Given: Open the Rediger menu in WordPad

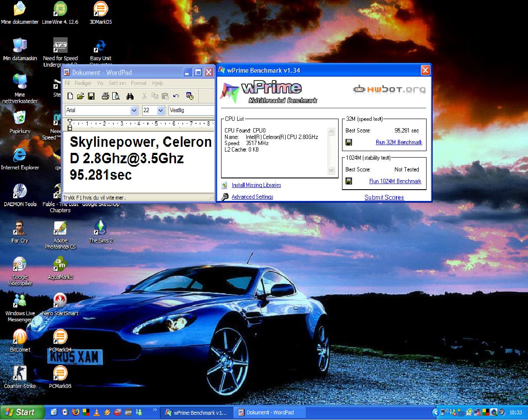Looking at the screenshot, I should click(83, 83).
